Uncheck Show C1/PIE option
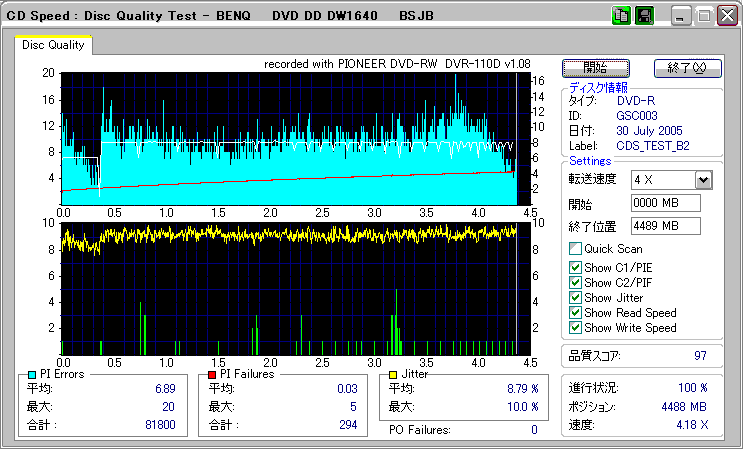 coord(575,268)
